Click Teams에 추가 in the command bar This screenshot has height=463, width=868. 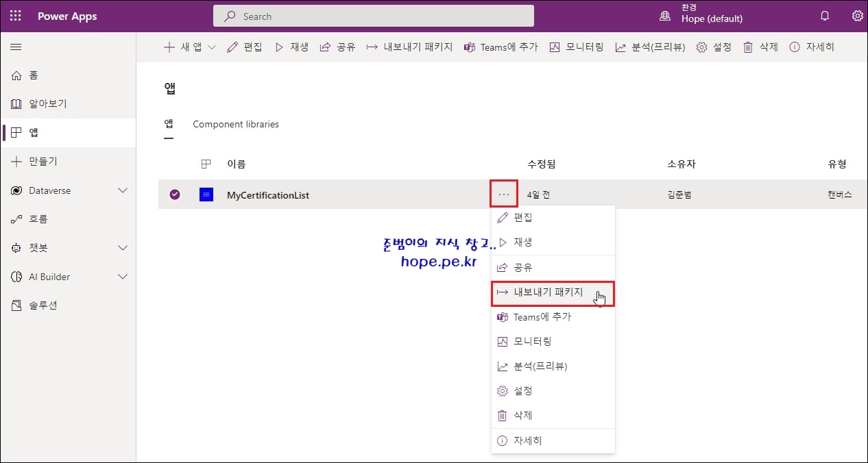tap(501, 47)
